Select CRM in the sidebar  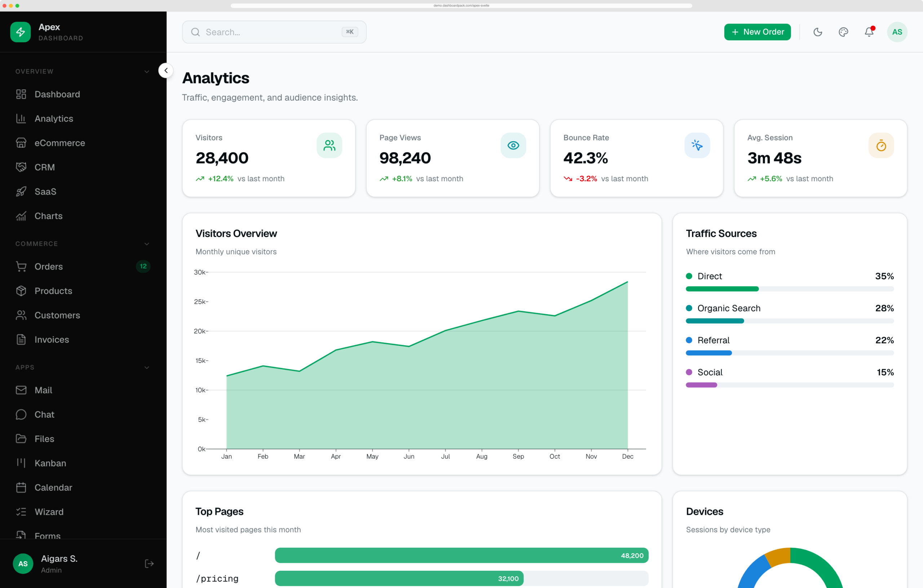click(x=83, y=168)
